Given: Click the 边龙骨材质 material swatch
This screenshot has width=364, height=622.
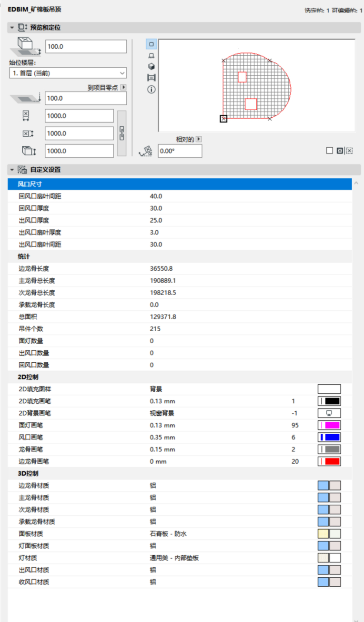Looking at the screenshot, I should point(329,486).
